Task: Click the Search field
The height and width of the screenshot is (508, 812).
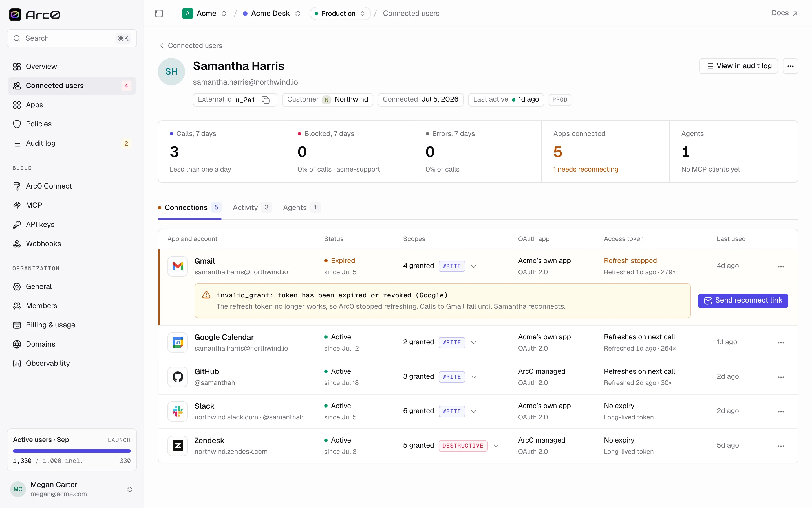Action: click(x=72, y=38)
